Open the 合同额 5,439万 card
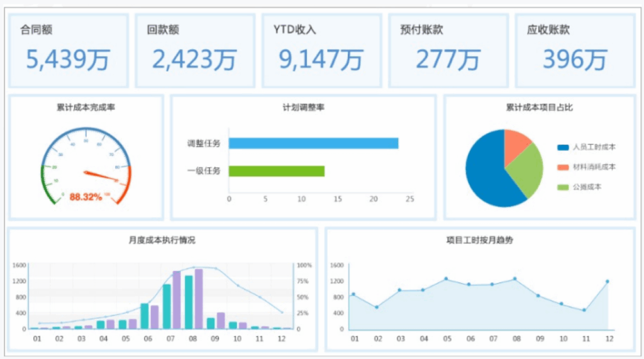Screen dimensions: 644x359 pyautogui.click(x=68, y=50)
